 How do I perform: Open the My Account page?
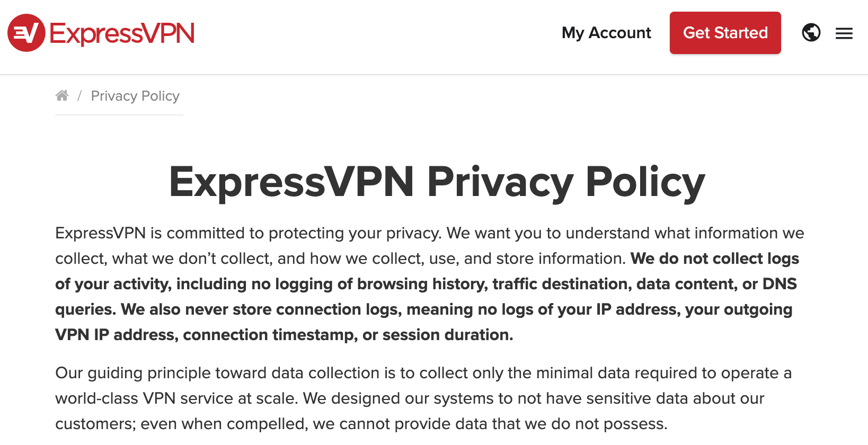click(606, 33)
